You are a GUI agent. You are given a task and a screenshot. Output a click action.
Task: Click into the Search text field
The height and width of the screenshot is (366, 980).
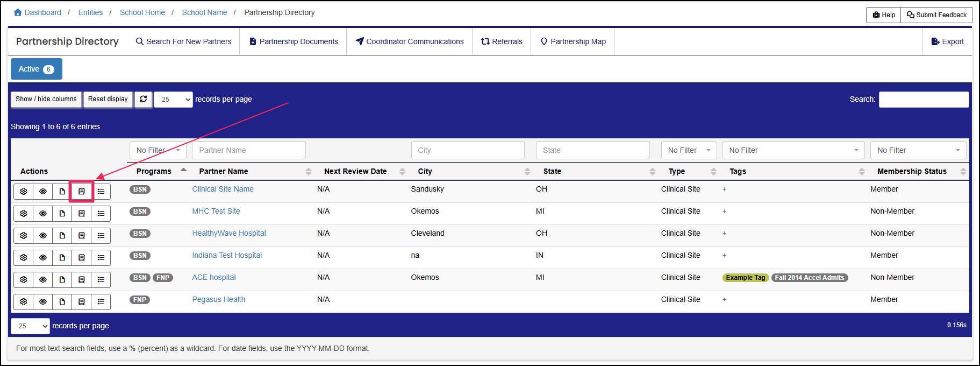(924, 100)
